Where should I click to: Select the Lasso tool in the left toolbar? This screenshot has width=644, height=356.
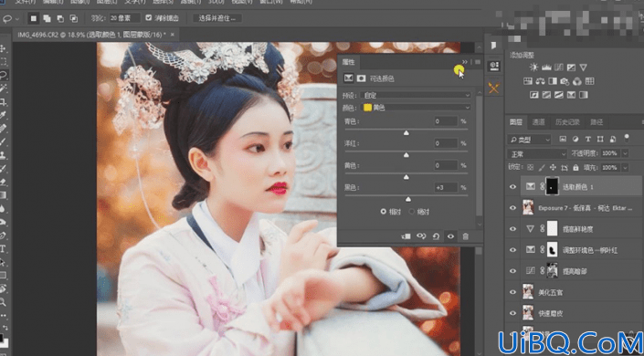click(4, 75)
